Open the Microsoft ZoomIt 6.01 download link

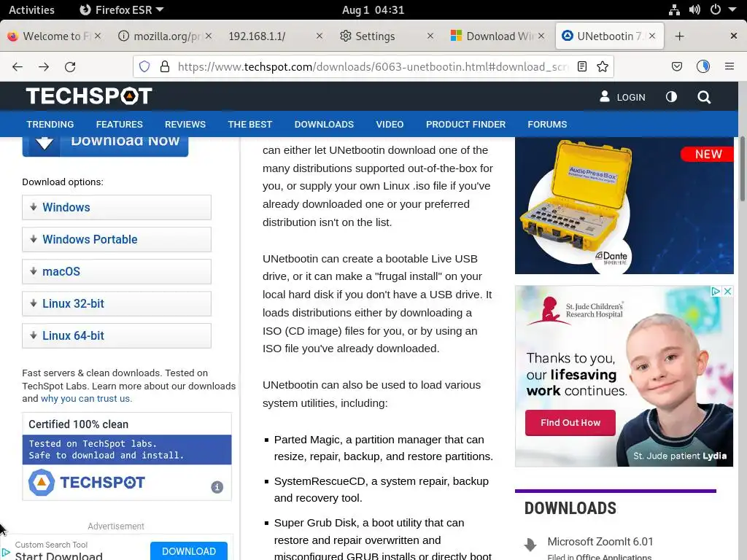click(600, 542)
